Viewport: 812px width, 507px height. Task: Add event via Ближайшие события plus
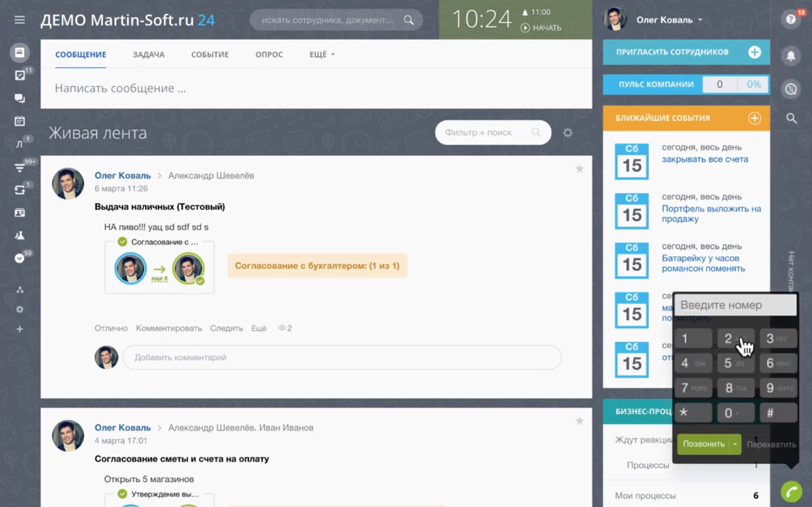(x=754, y=118)
